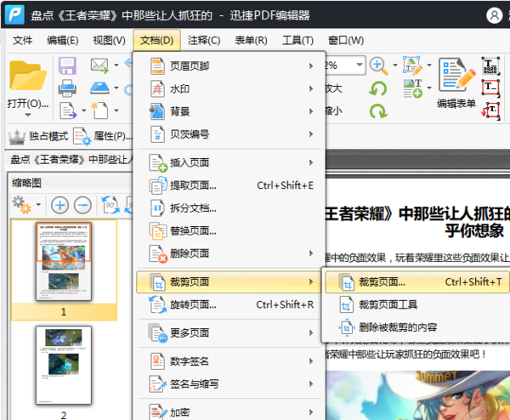Expand the scanner dropdown arrow
Image resolution: width=510 pixels, height=420 pixels.
tap(116, 88)
